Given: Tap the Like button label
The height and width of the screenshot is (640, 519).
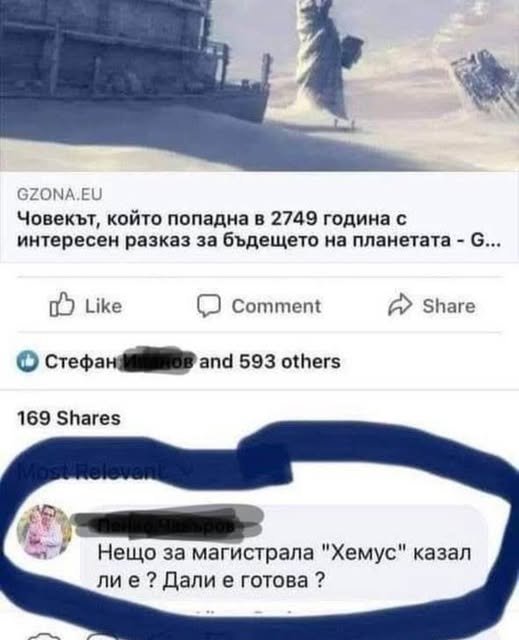Looking at the screenshot, I should [103, 306].
